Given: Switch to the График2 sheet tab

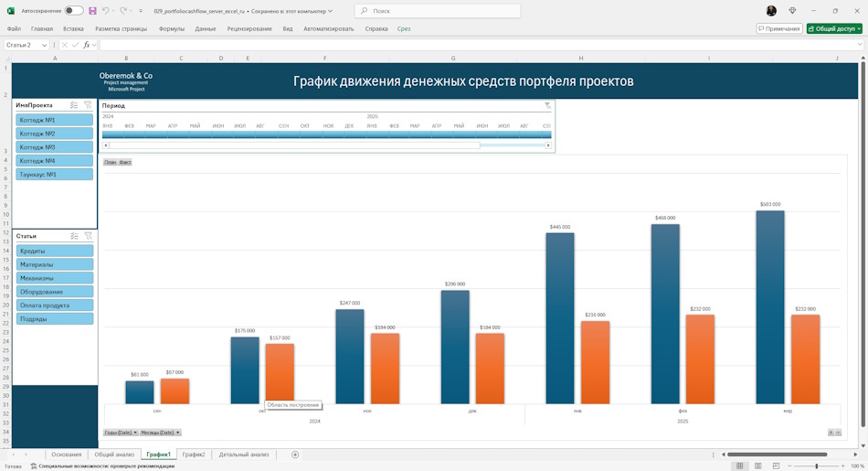Looking at the screenshot, I should point(194,455).
